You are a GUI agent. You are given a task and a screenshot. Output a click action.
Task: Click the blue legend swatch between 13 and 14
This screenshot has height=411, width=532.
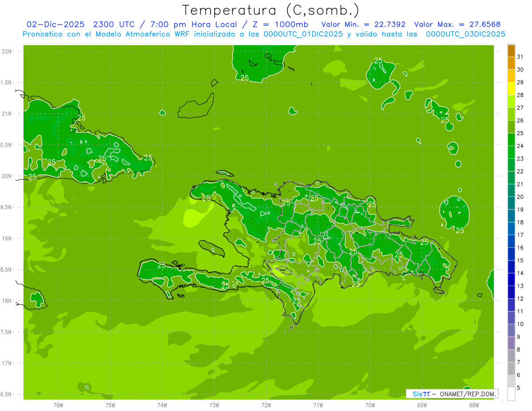coord(511,280)
